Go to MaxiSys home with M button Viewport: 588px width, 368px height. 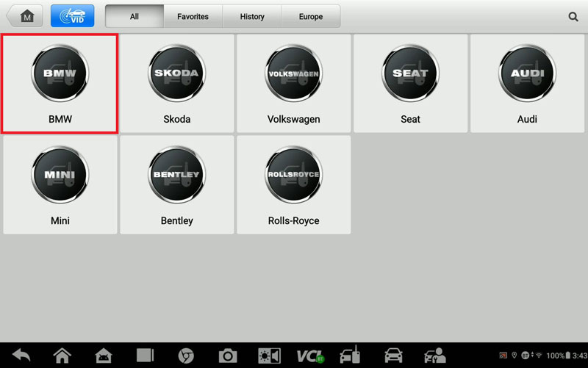[x=25, y=16]
